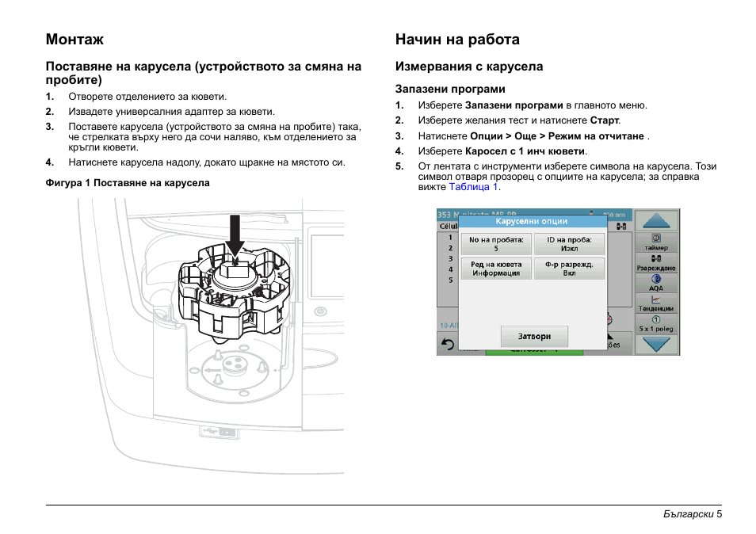The height and width of the screenshot is (534, 756).
Task: Select row 4 in the sample list
Action: coord(450,269)
